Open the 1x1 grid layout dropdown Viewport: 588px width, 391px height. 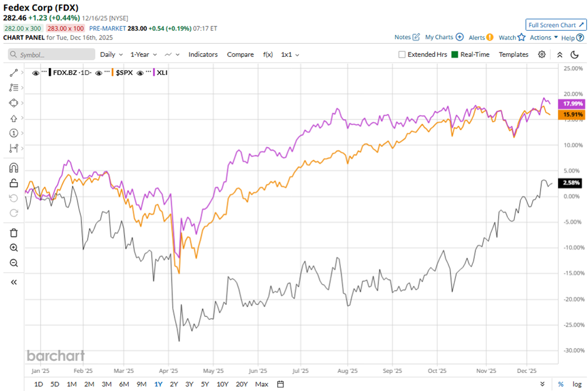click(x=290, y=54)
